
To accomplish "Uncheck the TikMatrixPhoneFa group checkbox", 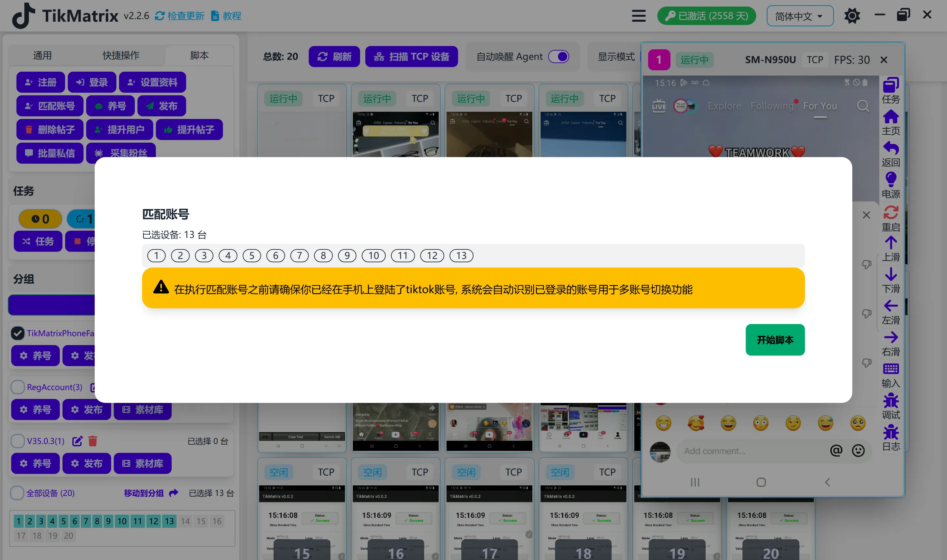I will (x=17, y=333).
